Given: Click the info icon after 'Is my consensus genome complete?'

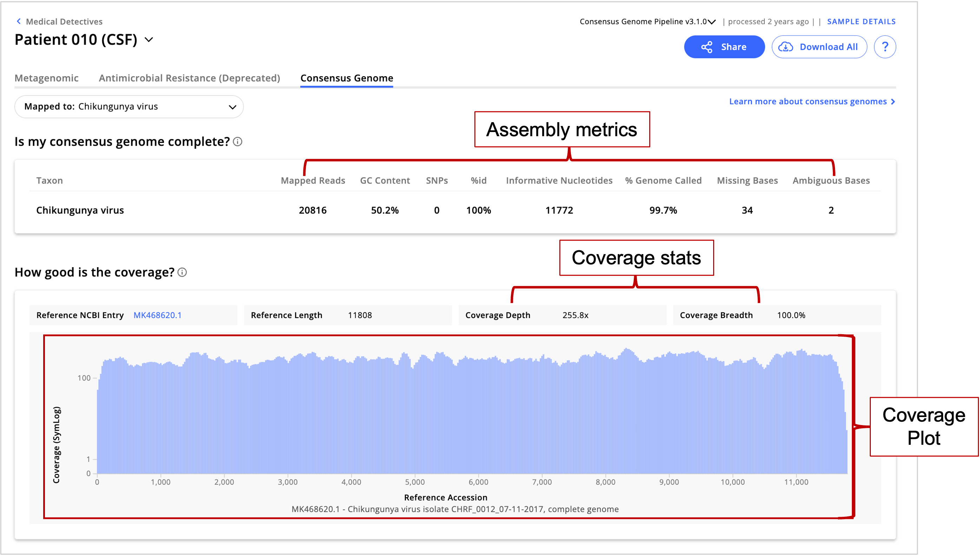Looking at the screenshot, I should pyautogui.click(x=237, y=141).
